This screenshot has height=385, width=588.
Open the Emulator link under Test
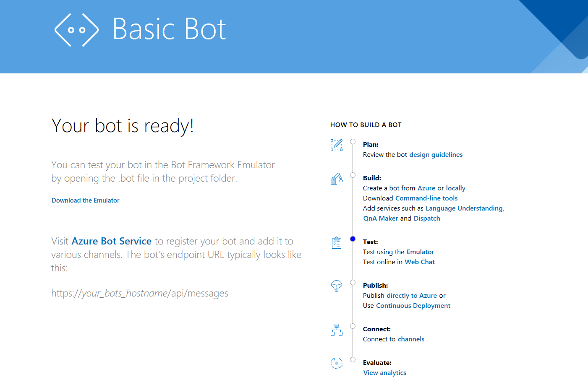[x=421, y=252]
